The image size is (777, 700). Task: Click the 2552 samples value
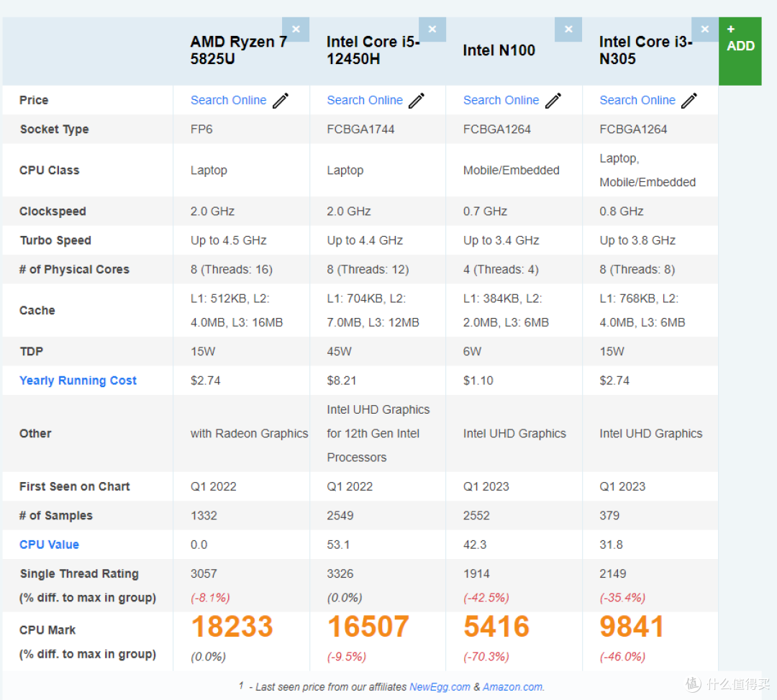[476, 516]
